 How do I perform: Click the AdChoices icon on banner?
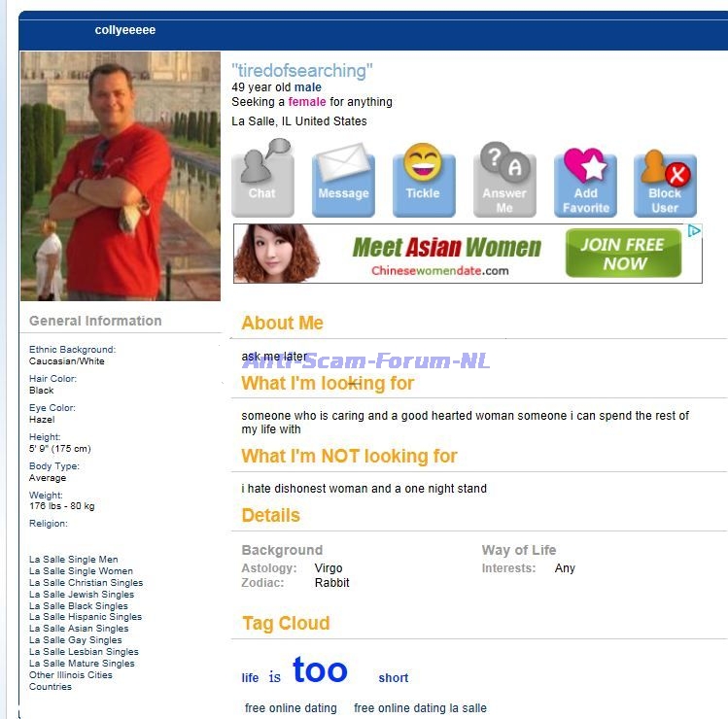[694, 230]
